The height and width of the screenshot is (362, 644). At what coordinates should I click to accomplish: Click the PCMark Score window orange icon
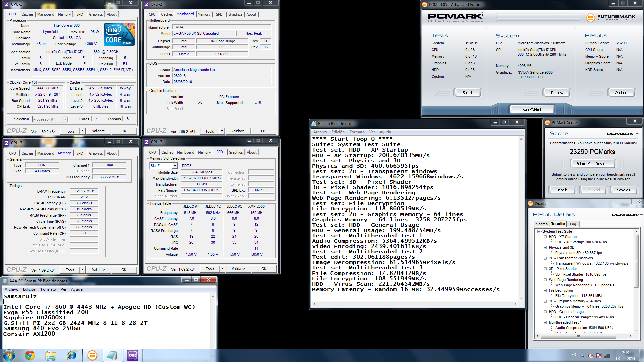click(x=547, y=123)
